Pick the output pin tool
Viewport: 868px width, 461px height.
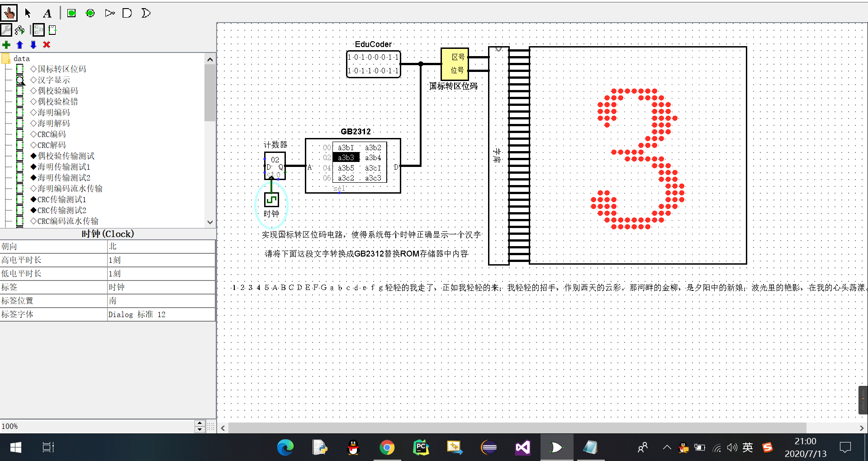pyautogui.click(x=90, y=13)
